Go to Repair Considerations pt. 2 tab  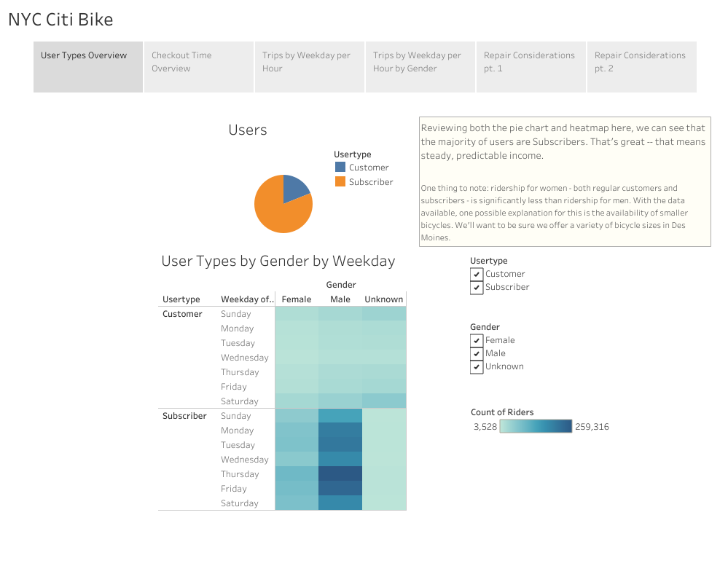click(642, 67)
